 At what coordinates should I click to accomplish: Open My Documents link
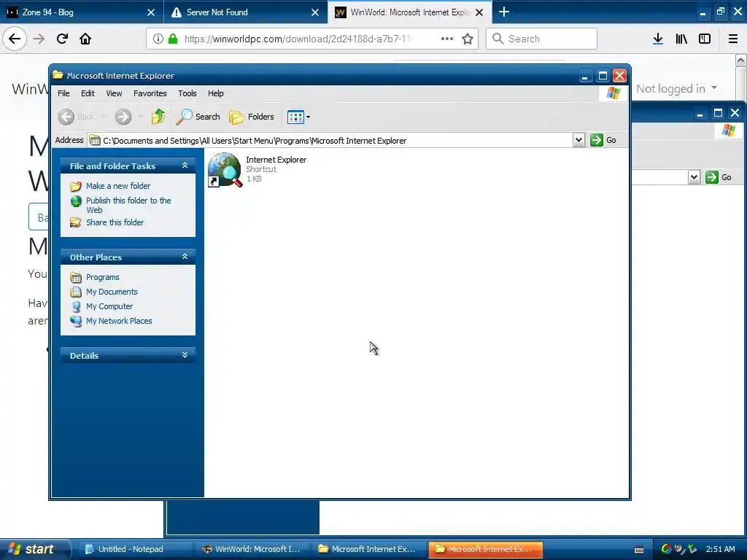[112, 292]
